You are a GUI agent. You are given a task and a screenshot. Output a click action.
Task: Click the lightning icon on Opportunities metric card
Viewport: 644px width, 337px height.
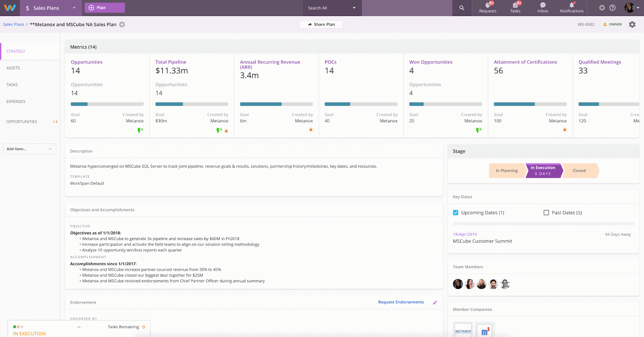(140, 130)
